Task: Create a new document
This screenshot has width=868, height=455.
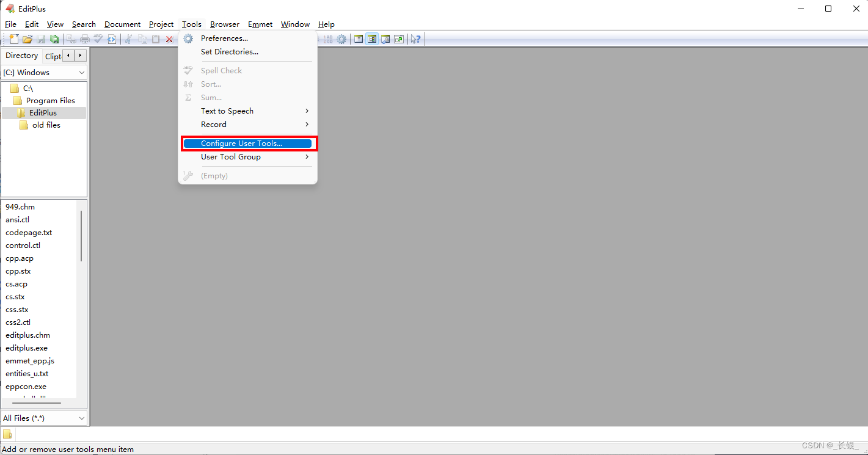Action: click(13, 38)
